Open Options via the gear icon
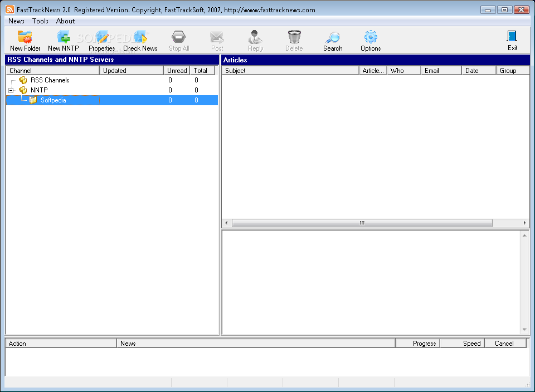Screen dimensions: 535x392 (x=371, y=37)
